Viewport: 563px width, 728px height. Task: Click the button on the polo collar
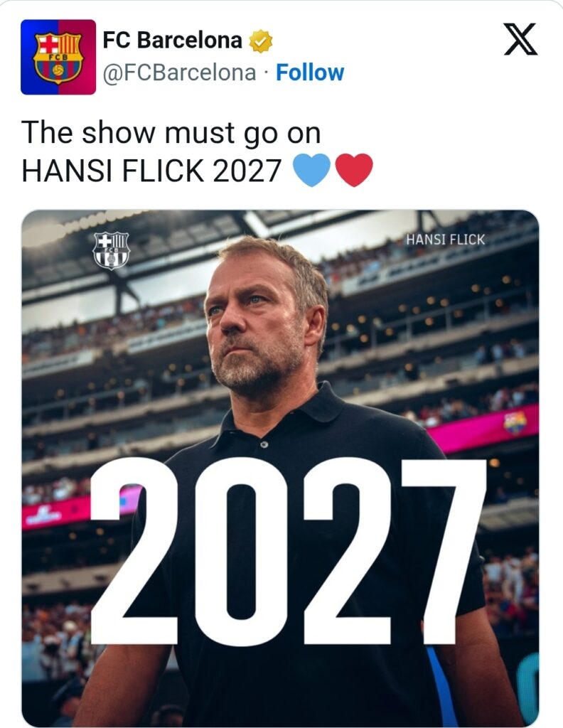tap(263, 444)
